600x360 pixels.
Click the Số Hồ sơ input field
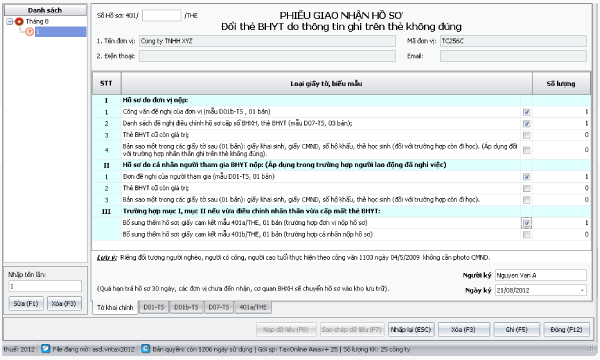point(161,16)
